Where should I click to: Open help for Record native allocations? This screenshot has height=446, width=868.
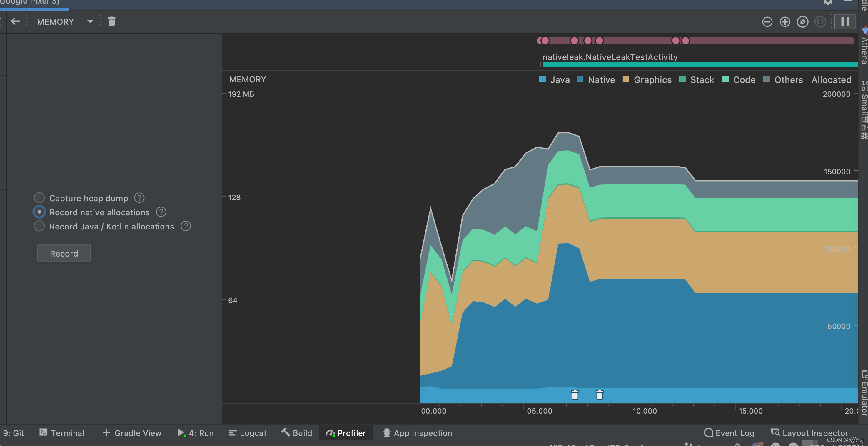tap(161, 212)
